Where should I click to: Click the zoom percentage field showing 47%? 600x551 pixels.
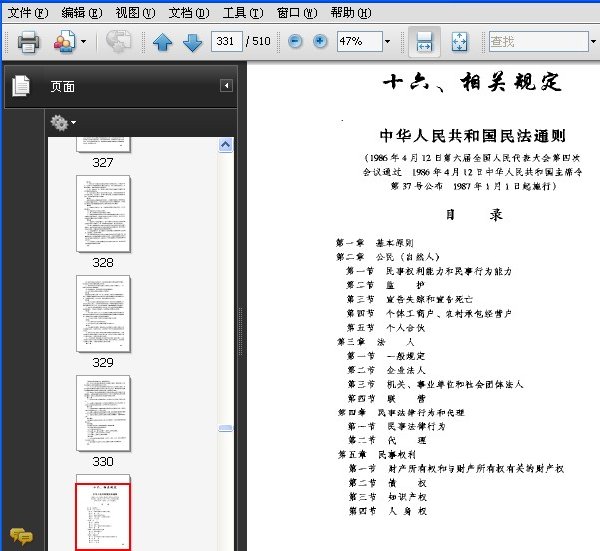(360, 41)
